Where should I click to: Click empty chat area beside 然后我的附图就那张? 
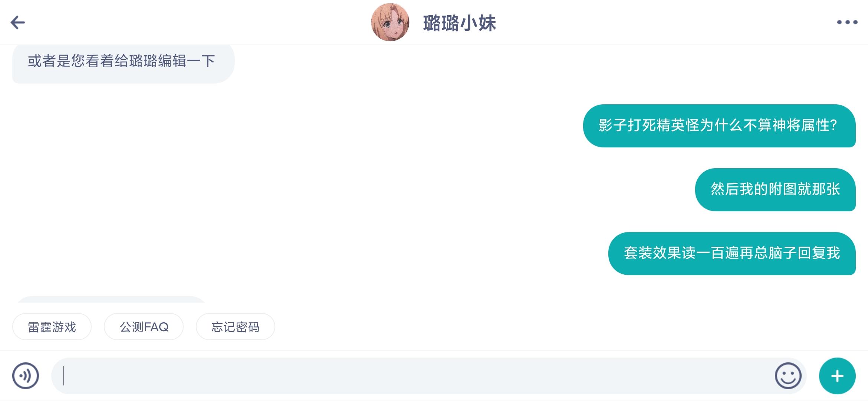[x=334, y=190]
